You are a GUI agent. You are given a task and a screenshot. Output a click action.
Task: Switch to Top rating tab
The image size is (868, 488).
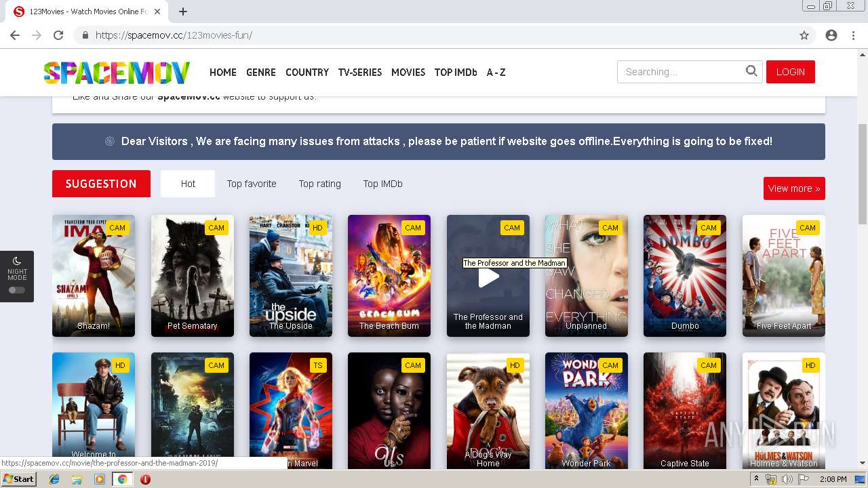pos(320,184)
